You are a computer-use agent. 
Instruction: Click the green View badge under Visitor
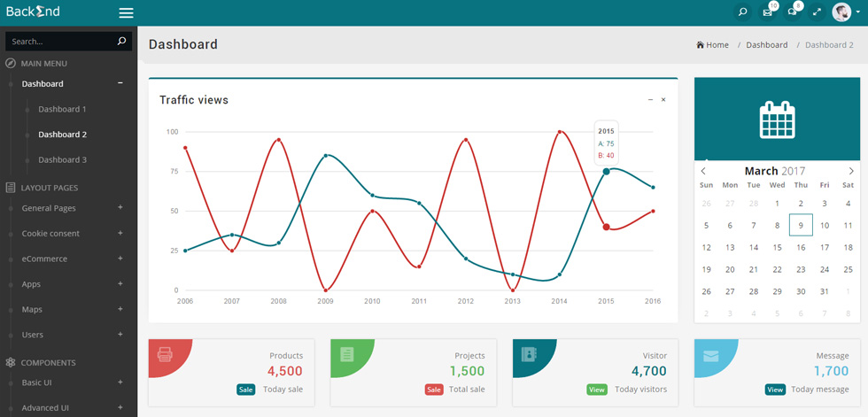tap(597, 390)
